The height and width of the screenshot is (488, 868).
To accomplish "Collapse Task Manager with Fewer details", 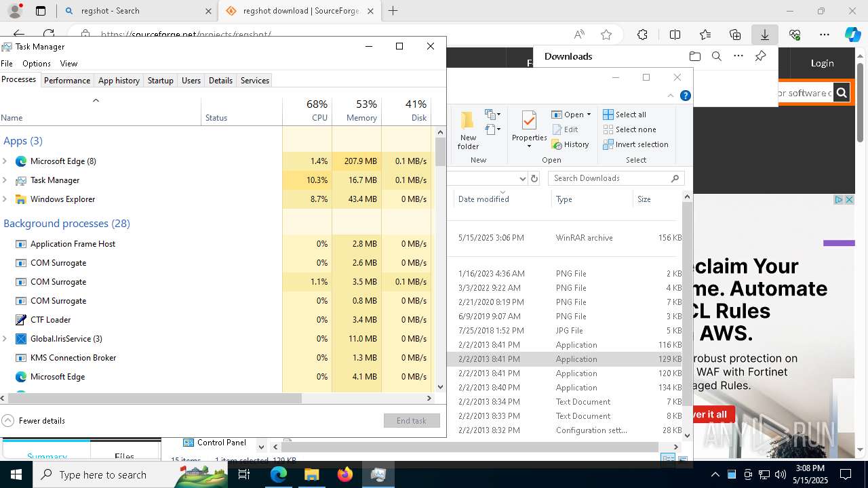I will (x=34, y=420).
